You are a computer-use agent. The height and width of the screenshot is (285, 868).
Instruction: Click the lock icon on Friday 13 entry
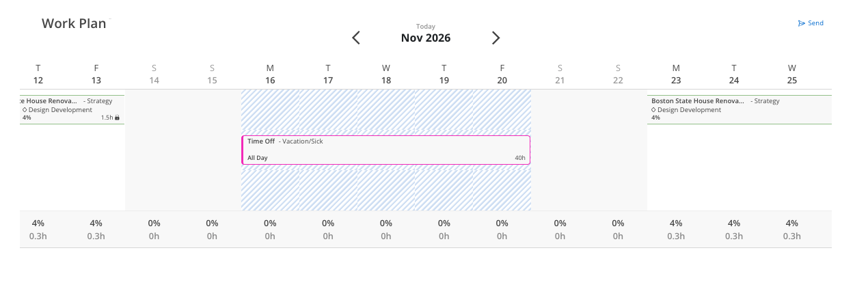[117, 118]
